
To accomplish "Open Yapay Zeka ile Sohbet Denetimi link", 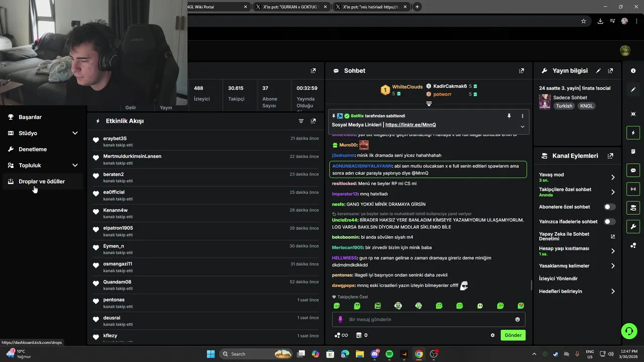I will point(577,236).
